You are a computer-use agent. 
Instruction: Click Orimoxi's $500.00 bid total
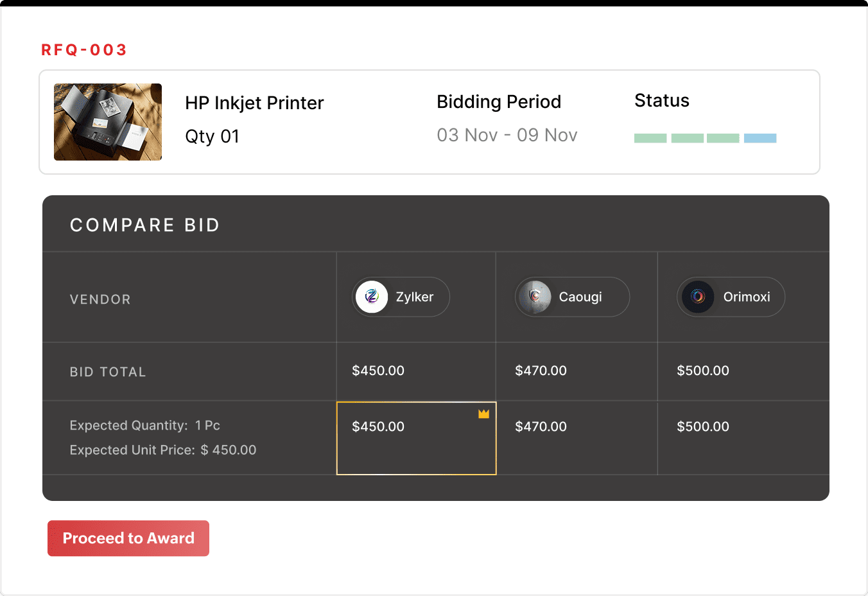click(x=703, y=371)
